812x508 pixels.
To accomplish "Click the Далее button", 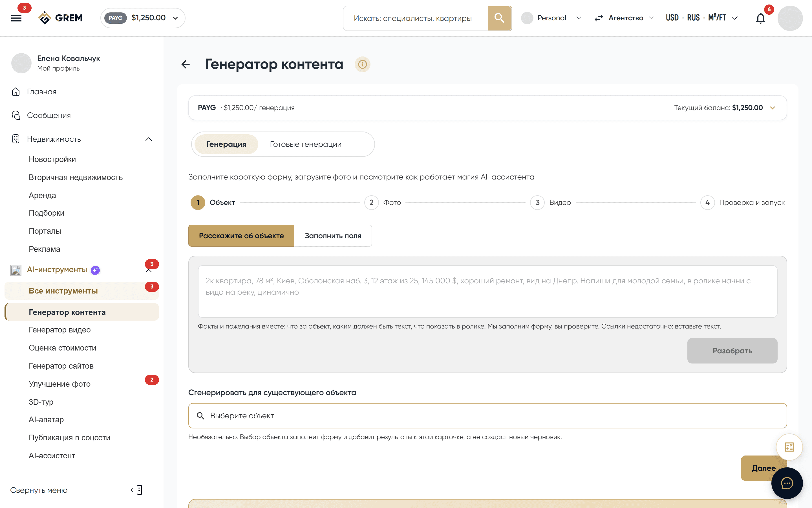I will click(x=764, y=468).
